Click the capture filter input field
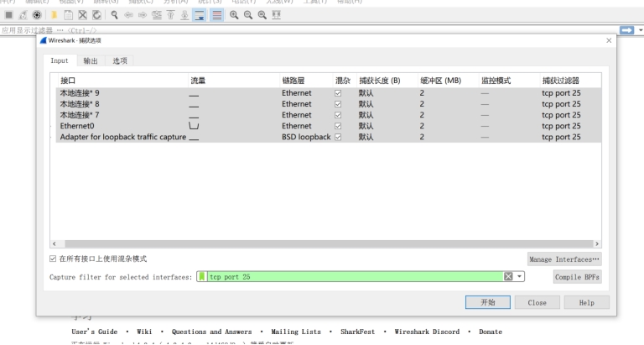Image resolution: width=644 pixels, height=345 pixels. coord(352,277)
